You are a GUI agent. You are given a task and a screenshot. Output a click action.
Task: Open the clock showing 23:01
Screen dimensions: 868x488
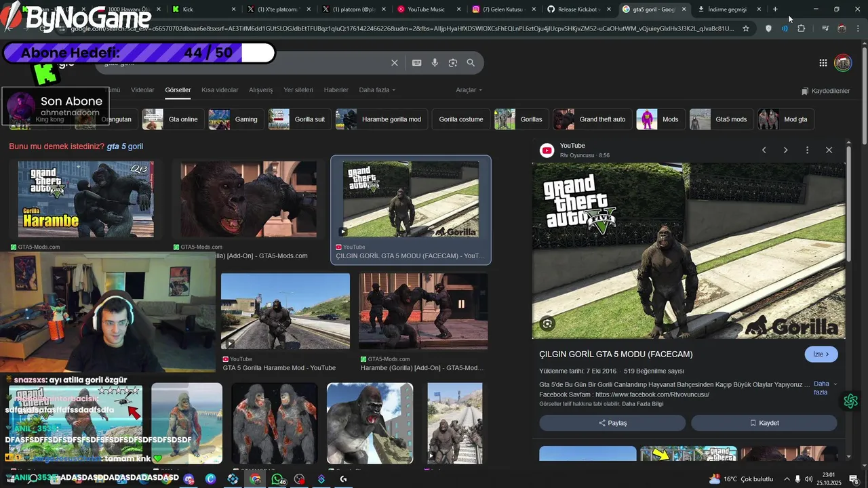(828, 479)
